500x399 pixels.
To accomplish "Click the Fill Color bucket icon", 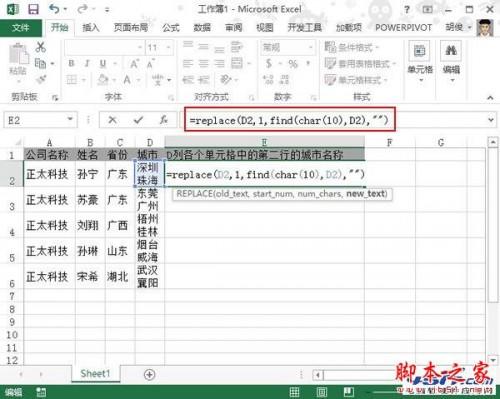I will pyautogui.click(x=103, y=80).
